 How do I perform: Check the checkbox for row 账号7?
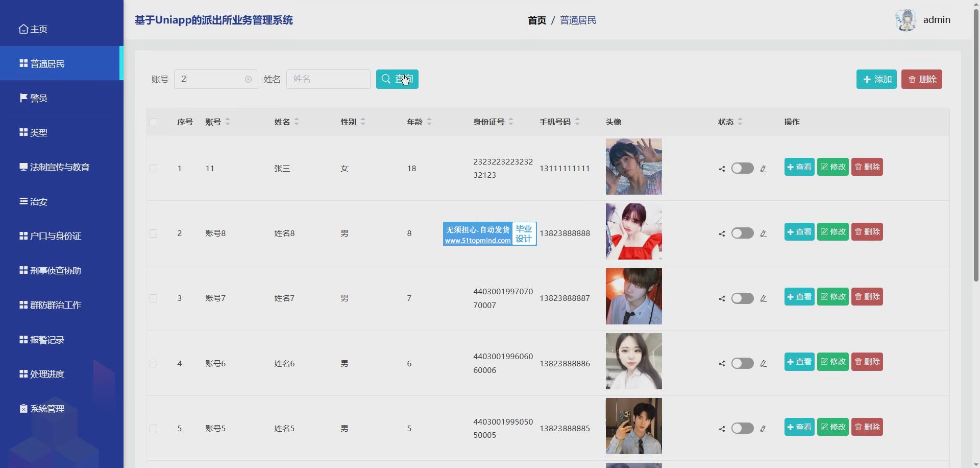click(x=153, y=298)
